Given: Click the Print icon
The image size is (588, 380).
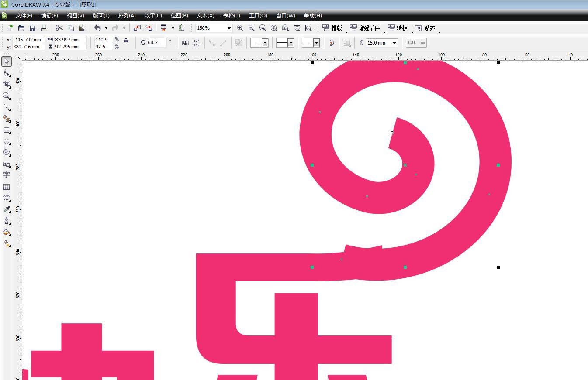Looking at the screenshot, I should pyautogui.click(x=44, y=28).
